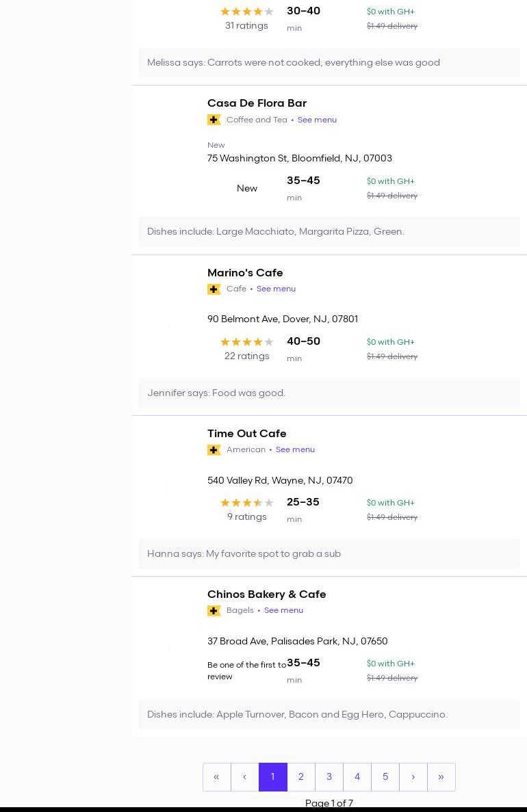
Task: Go to the previous results page arrow
Action: tap(244, 777)
